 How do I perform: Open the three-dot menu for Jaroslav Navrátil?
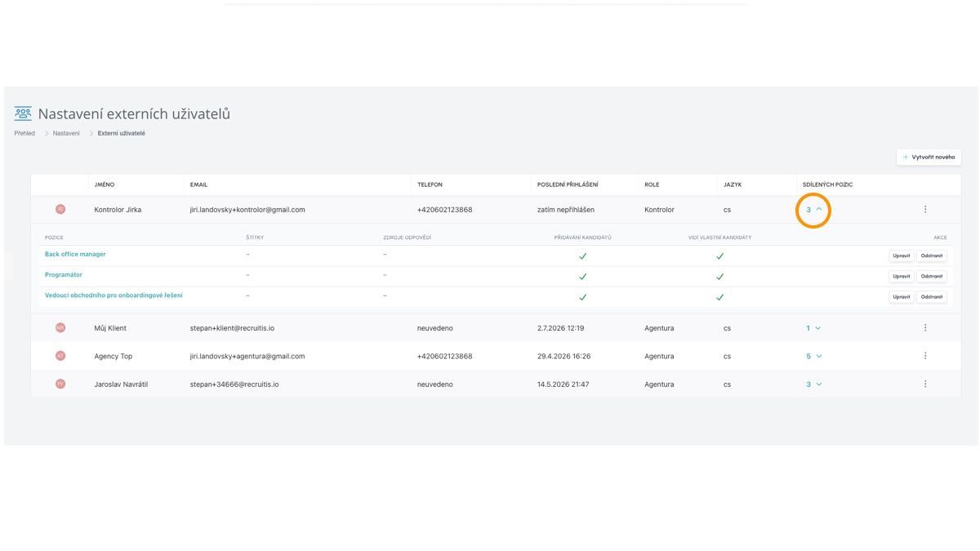coord(925,384)
